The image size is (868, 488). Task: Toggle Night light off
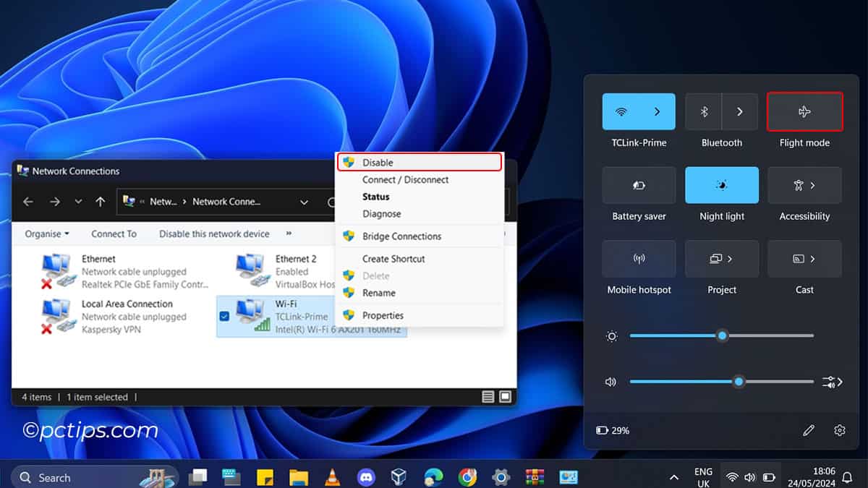(x=721, y=185)
